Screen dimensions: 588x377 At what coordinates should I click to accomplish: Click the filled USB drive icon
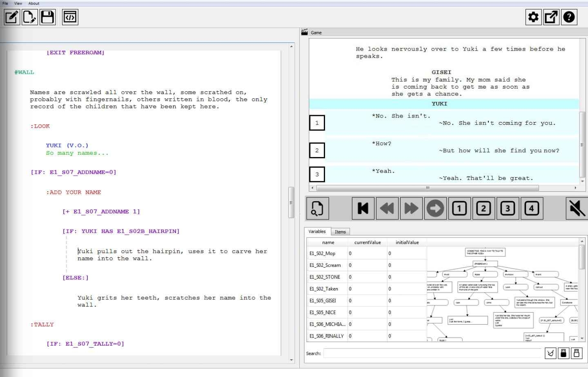click(563, 353)
